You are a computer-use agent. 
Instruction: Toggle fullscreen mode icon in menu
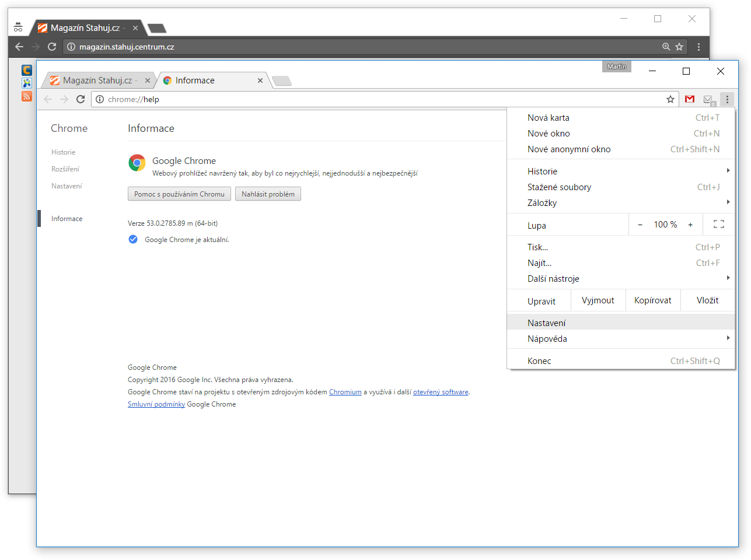[x=719, y=224]
